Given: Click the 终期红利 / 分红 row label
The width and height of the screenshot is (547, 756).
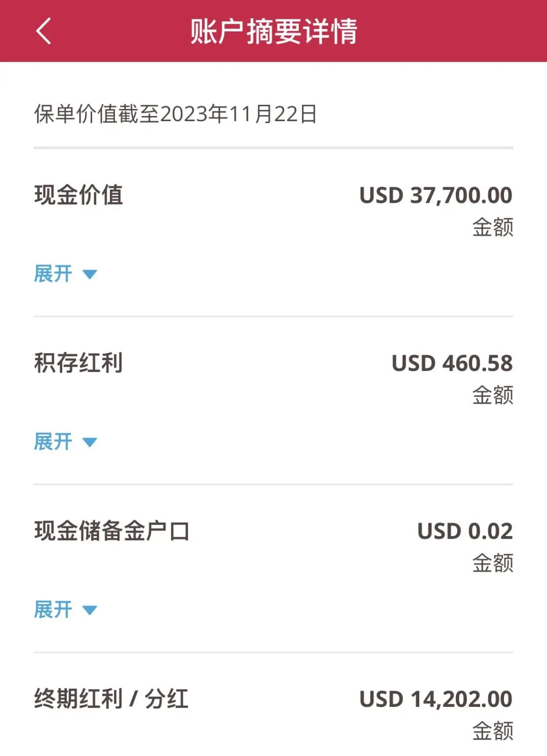Looking at the screenshot, I should pyautogui.click(x=111, y=699).
